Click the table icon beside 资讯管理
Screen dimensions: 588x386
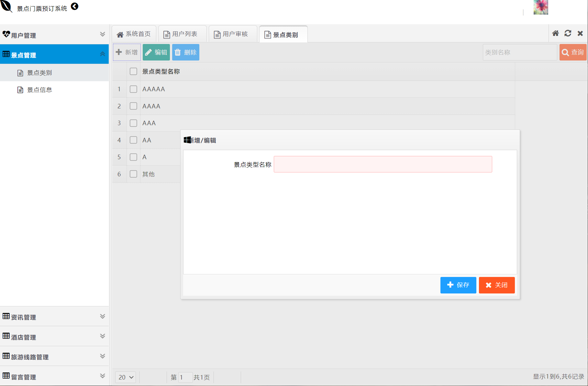6,316
